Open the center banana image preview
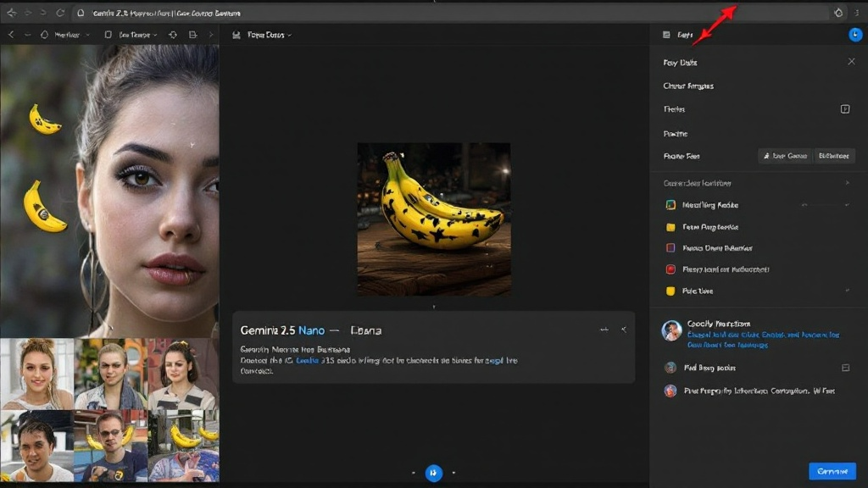This screenshot has height=488, width=868. pyautogui.click(x=434, y=219)
